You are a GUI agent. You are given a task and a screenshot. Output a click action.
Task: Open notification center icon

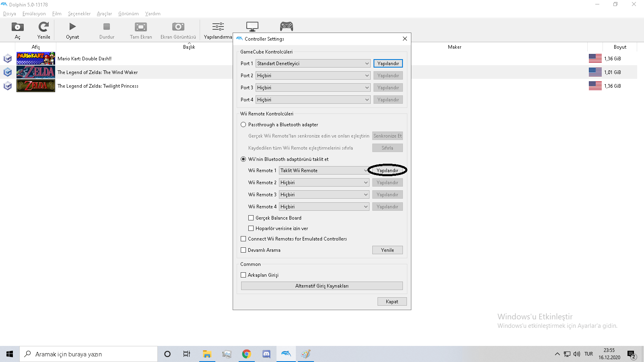(631, 354)
